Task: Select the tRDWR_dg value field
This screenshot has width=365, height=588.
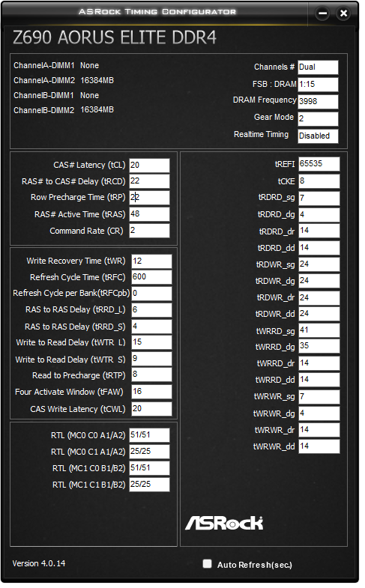Action: (319, 281)
